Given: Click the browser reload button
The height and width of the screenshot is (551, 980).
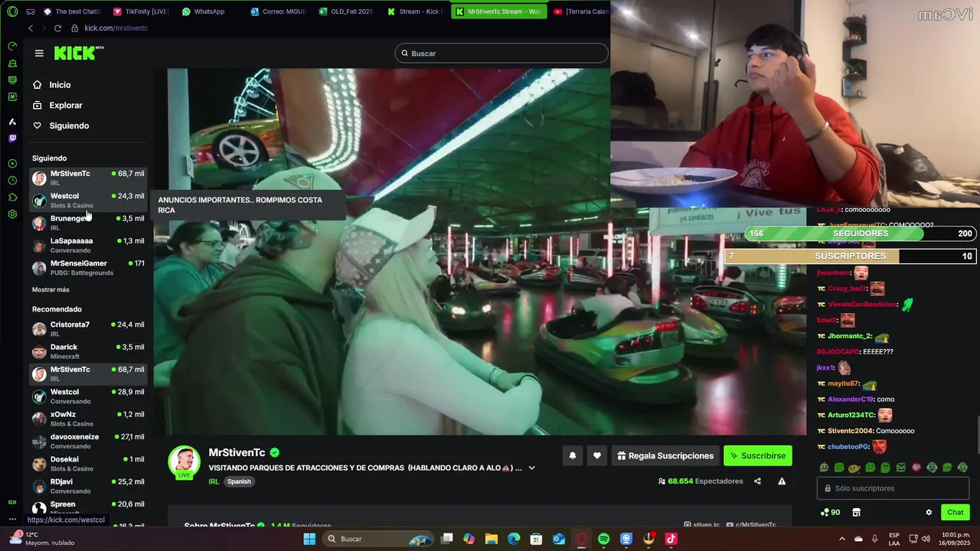Looking at the screenshot, I should [x=57, y=28].
